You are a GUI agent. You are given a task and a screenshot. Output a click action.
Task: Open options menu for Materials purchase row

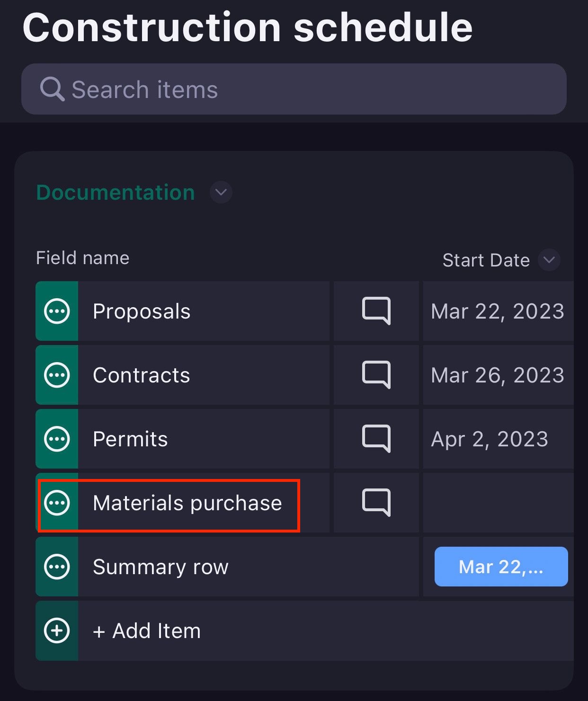57,503
